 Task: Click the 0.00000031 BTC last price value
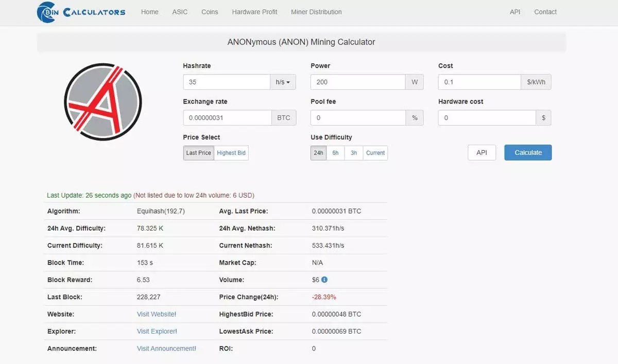coord(337,211)
